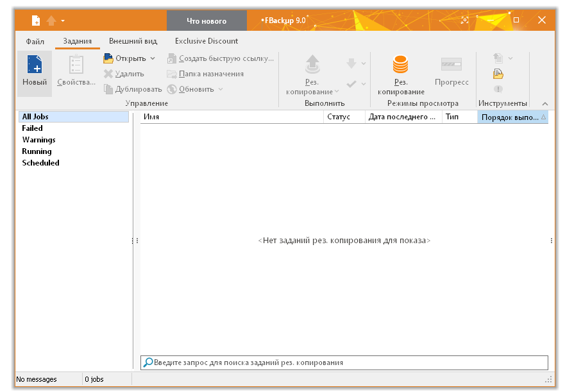565x392 pixels.
Task: Open the Exclusive Discount tab
Action: click(207, 41)
